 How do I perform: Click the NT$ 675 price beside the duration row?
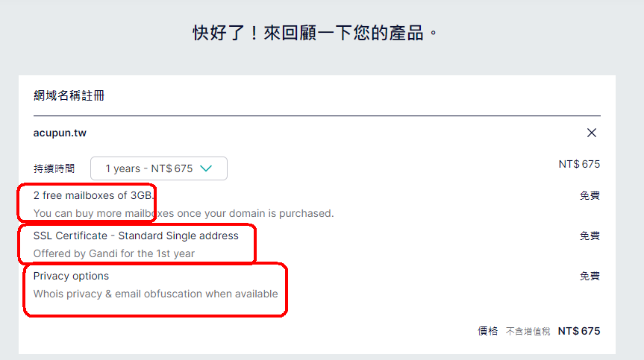[x=579, y=164]
